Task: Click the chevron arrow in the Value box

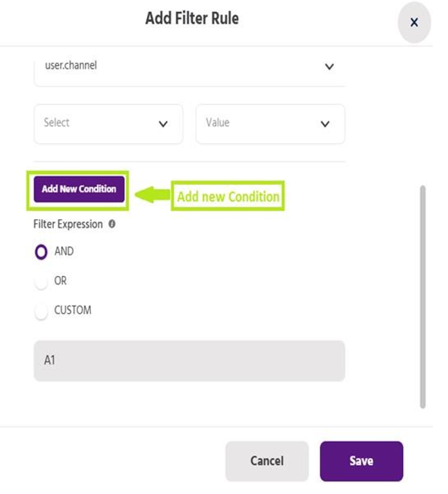Action: (325, 124)
